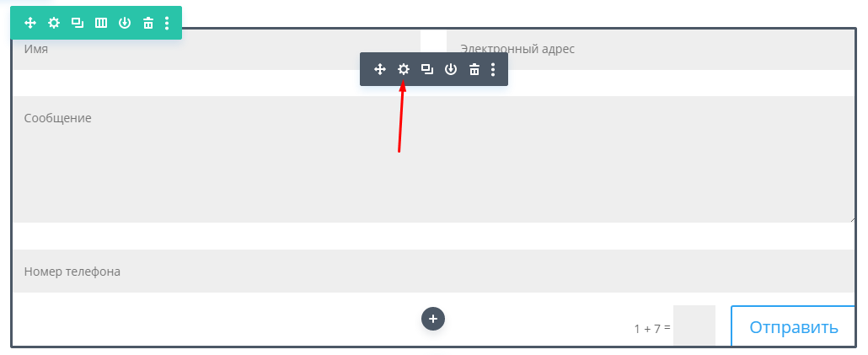Viewport: 868px width, 355px height.
Task: Delete module with dark toolbar trash icon
Action: (474, 69)
